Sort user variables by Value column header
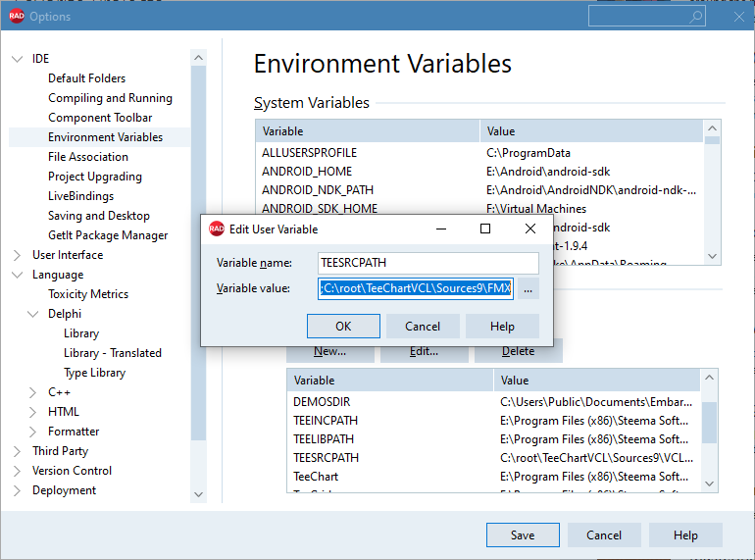Image resolution: width=755 pixels, height=560 pixels. 596,381
